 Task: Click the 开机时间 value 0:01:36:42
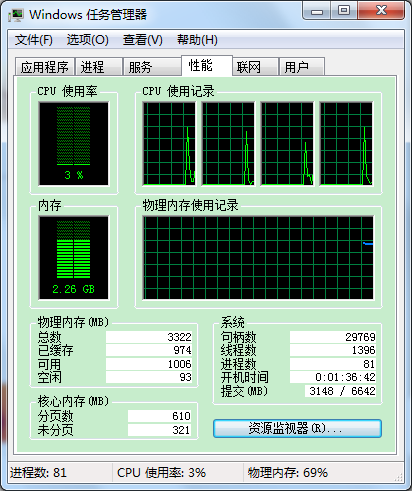click(x=333, y=377)
